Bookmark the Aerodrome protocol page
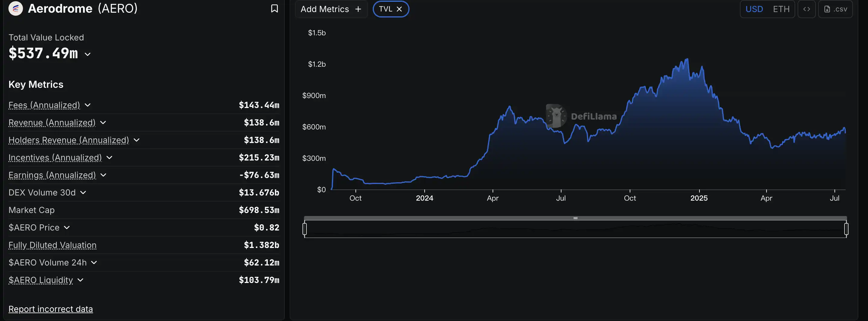This screenshot has width=868, height=321. tap(274, 9)
